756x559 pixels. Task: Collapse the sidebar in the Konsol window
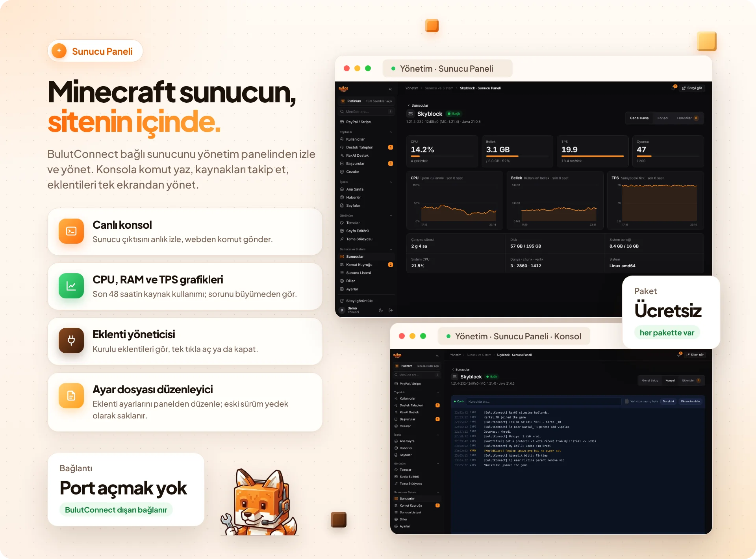click(437, 355)
